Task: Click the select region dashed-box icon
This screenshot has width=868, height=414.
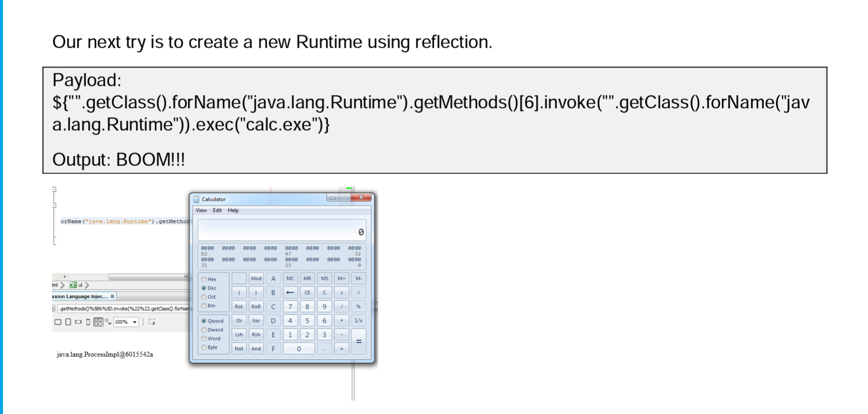Action: pyautogui.click(x=152, y=322)
